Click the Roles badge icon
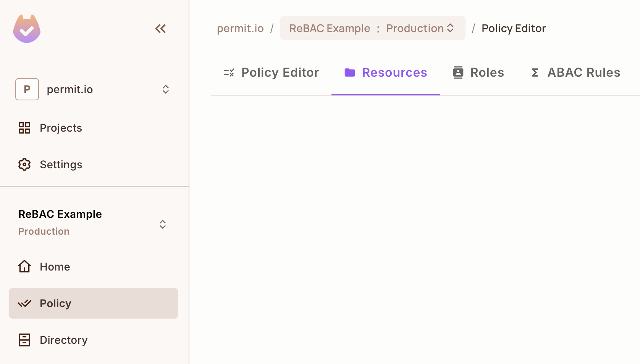 (x=457, y=72)
